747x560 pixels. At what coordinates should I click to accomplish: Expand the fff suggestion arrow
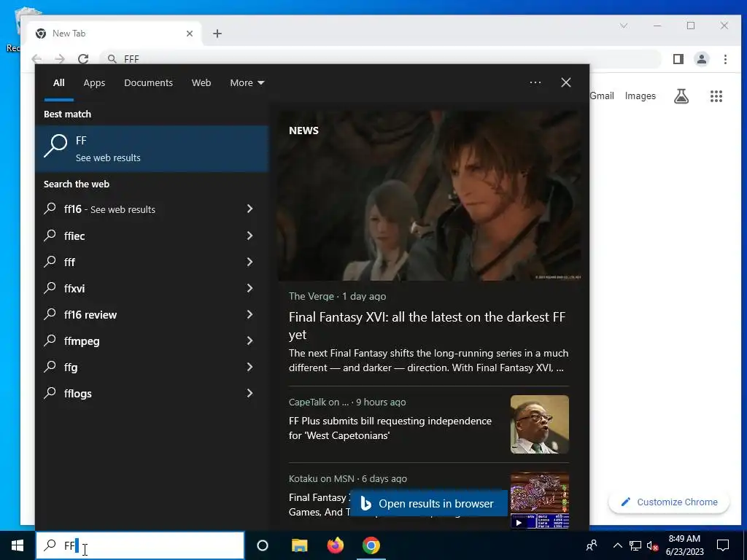click(249, 262)
